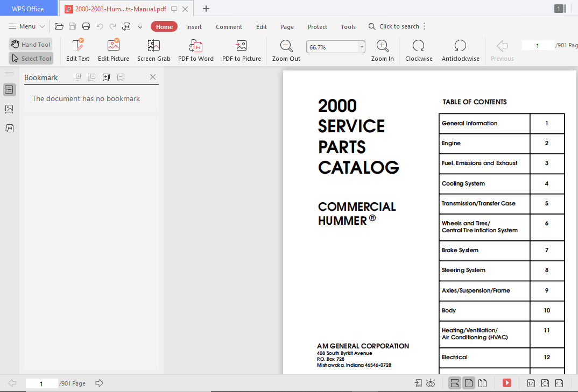
Task: Click the Previous page arrow in toolbar
Action: click(x=502, y=49)
